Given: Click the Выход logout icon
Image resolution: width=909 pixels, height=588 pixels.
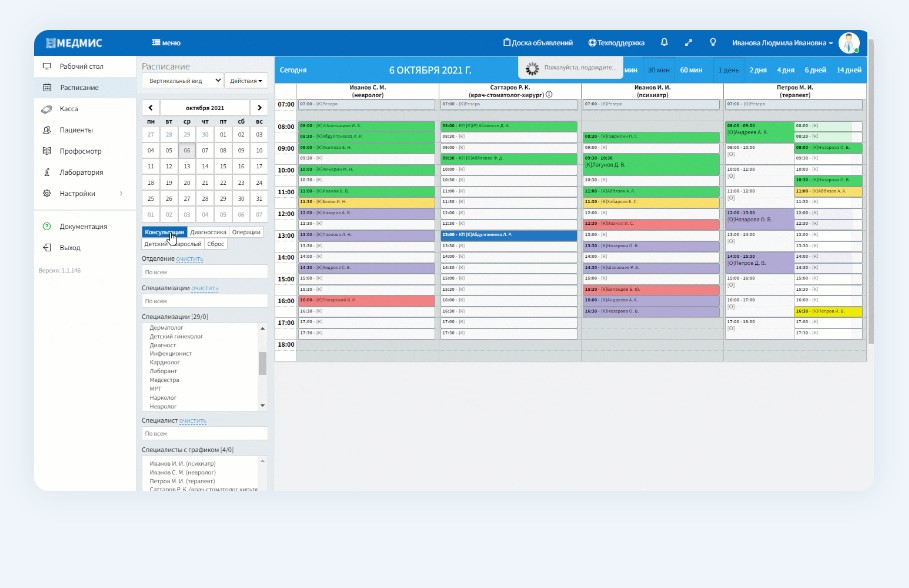Looking at the screenshot, I should coord(47,247).
